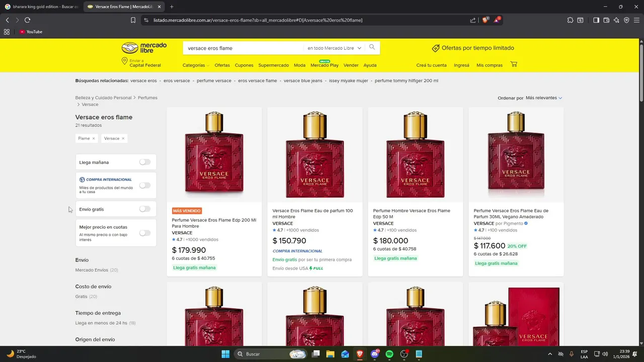Screen dimensions: 644x362
Task: Click the taskbar Buscar search box
Action: (270, 354)
